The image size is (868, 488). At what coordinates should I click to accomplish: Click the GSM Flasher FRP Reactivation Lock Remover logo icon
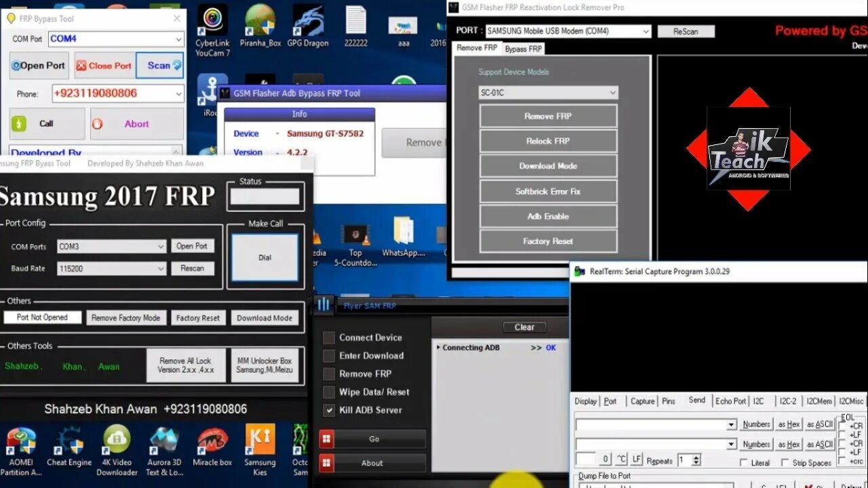[x=454, y=7]
